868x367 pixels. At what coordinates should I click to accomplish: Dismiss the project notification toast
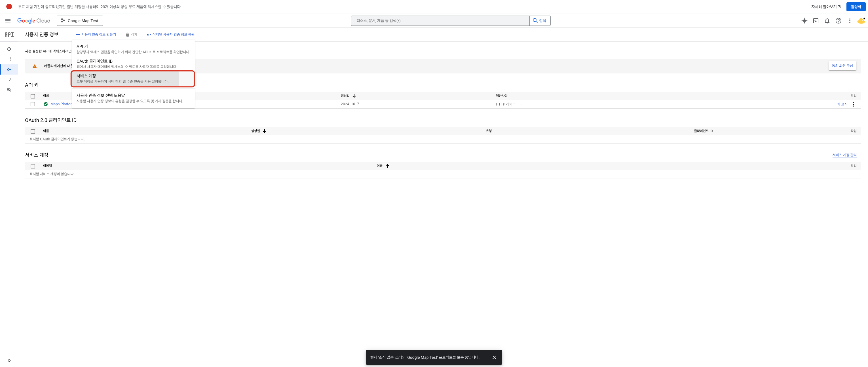point(494,357)
